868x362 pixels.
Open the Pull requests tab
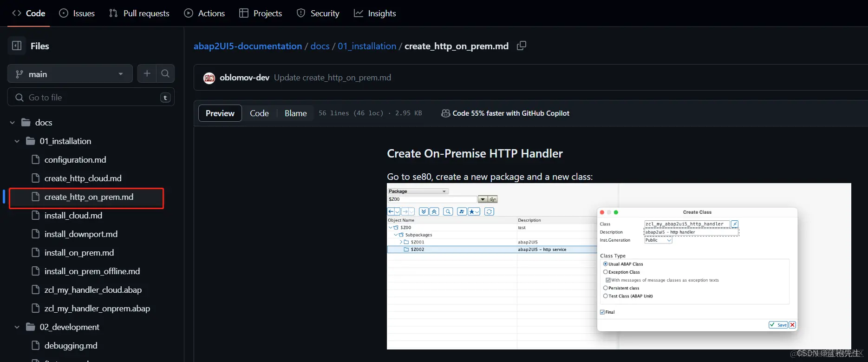(x=139, y=13)
